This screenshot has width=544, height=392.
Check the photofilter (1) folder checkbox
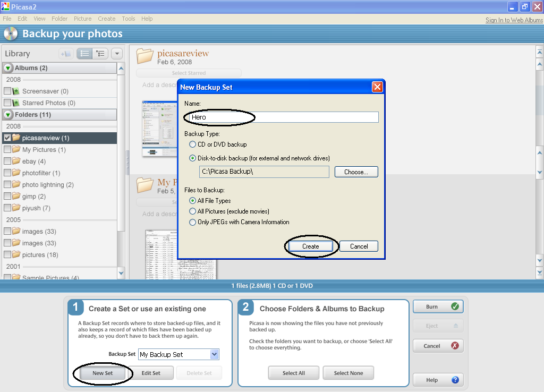point(7,173)
